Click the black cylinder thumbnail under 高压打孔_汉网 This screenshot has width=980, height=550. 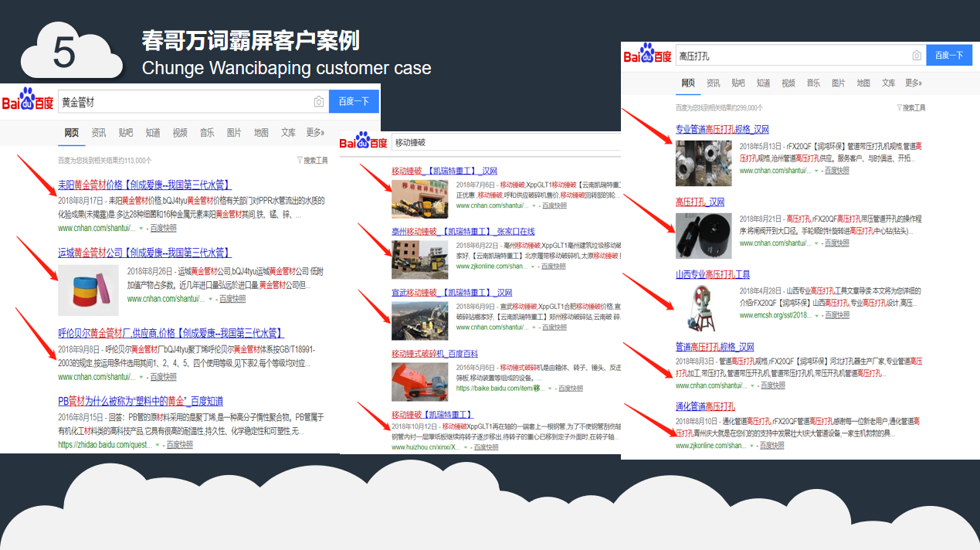click(704, 235)
